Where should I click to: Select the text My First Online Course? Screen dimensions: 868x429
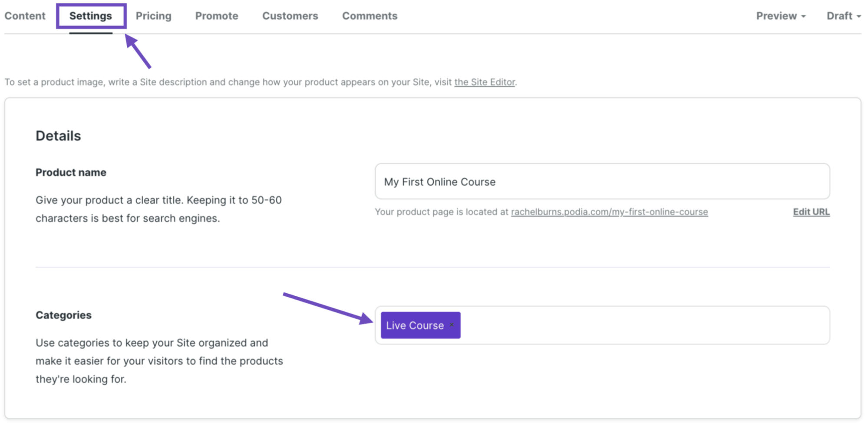tap(440, 182)
